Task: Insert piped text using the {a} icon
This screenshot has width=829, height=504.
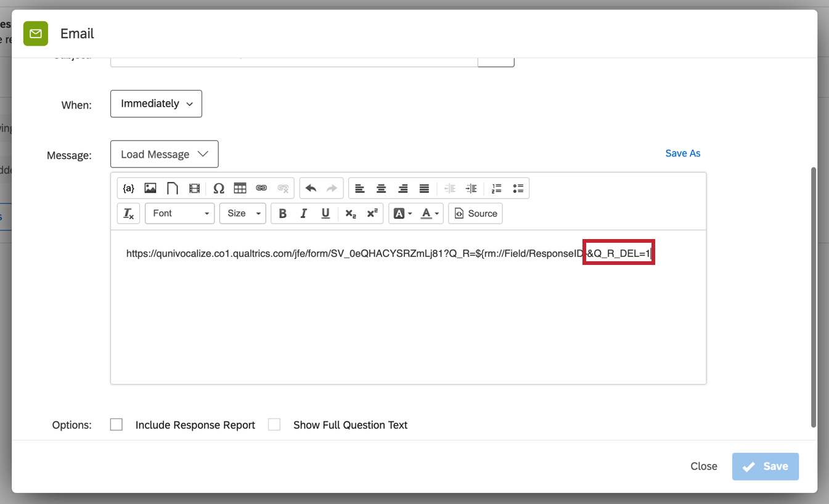Action: pos(128,188)
